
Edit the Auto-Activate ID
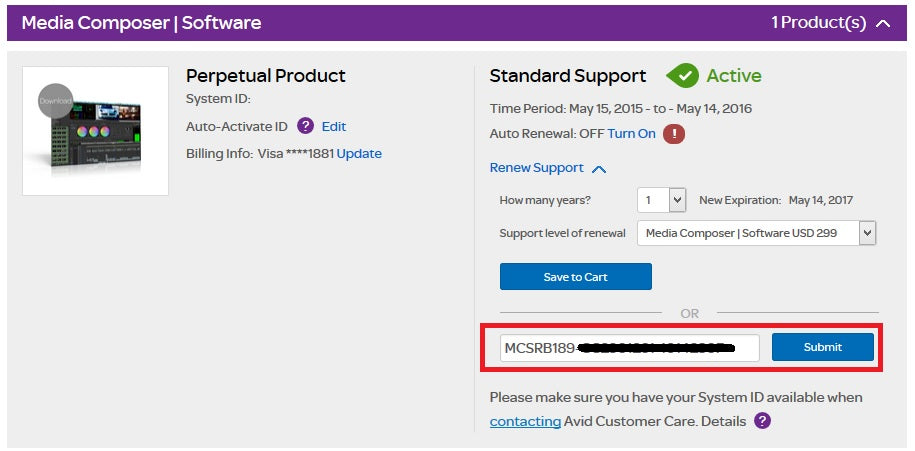click(x=334, y=127)
